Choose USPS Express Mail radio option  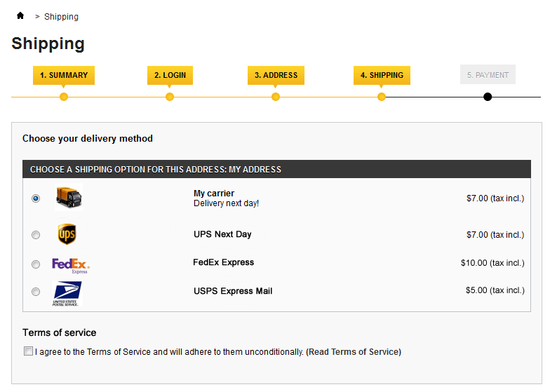click(36, 292)
